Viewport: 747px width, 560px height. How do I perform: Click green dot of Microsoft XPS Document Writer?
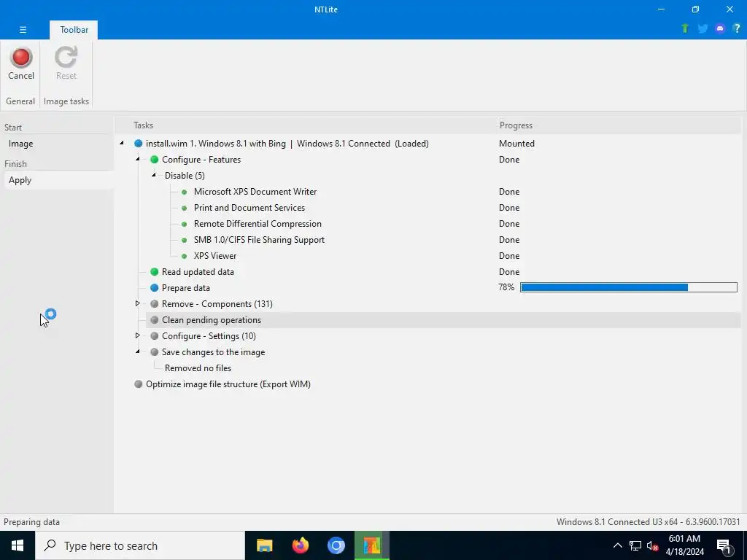coord(185,192)
